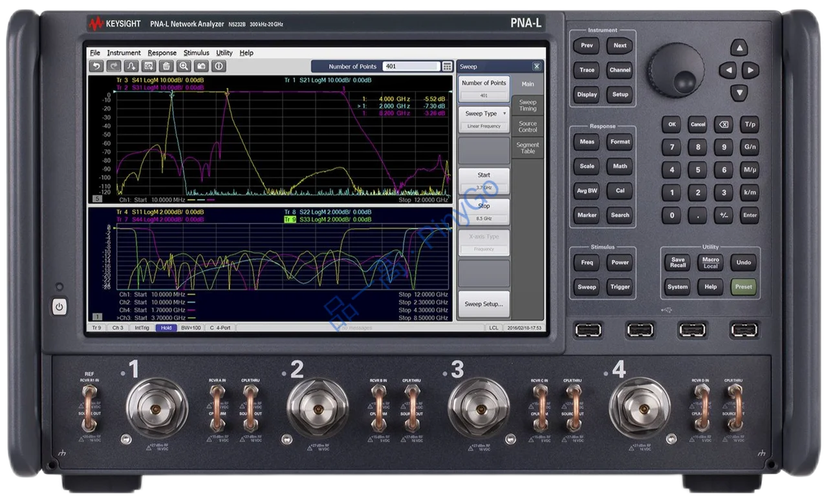Hit the number 7 key

click(x=671, y=147)
